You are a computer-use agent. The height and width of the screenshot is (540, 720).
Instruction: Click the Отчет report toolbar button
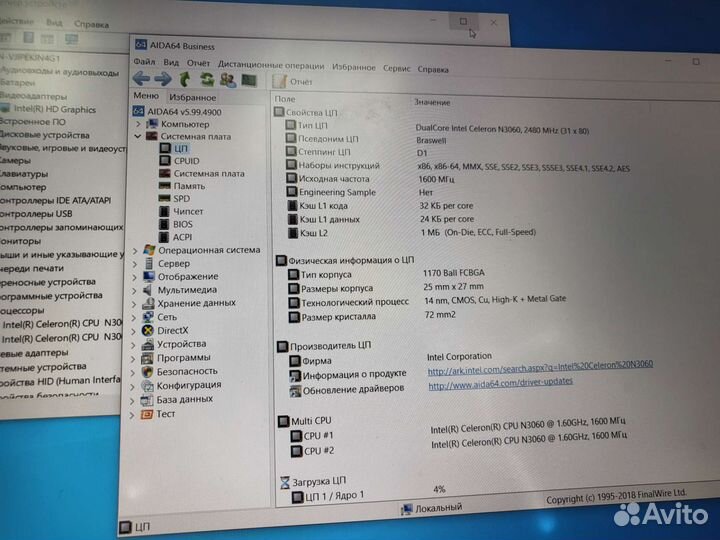(x=292, y=81)
